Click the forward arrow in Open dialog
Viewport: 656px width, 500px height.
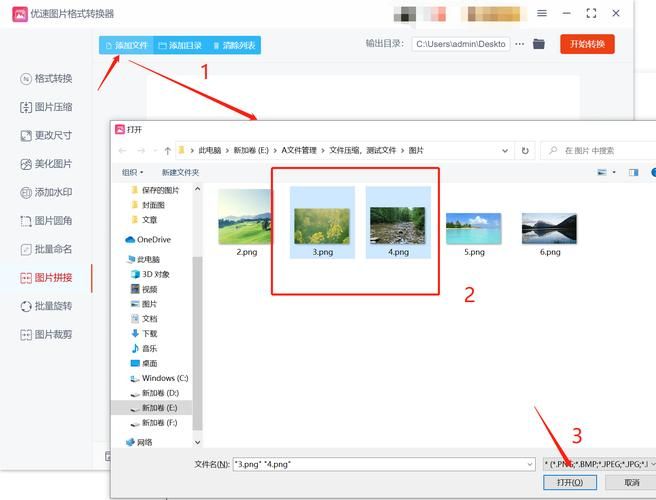tap(141, 151)
